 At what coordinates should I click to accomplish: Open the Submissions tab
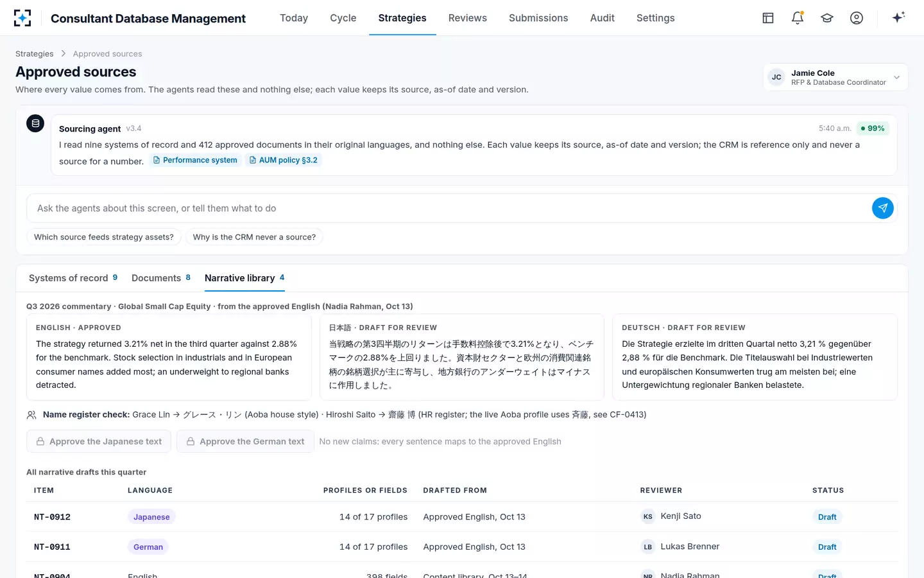[x=538, y=18]
